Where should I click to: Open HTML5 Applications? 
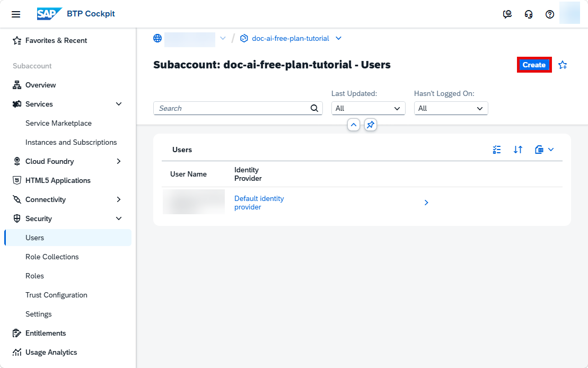[58, 180]
